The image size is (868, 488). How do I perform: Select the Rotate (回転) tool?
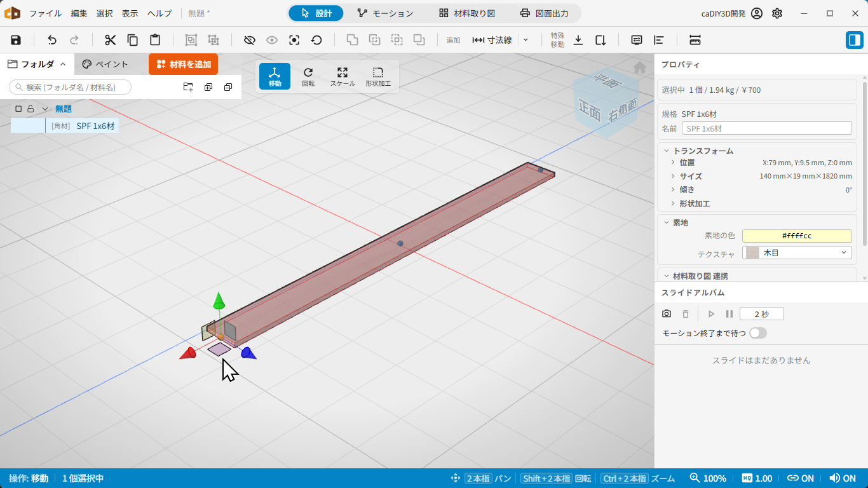[308, 76]
